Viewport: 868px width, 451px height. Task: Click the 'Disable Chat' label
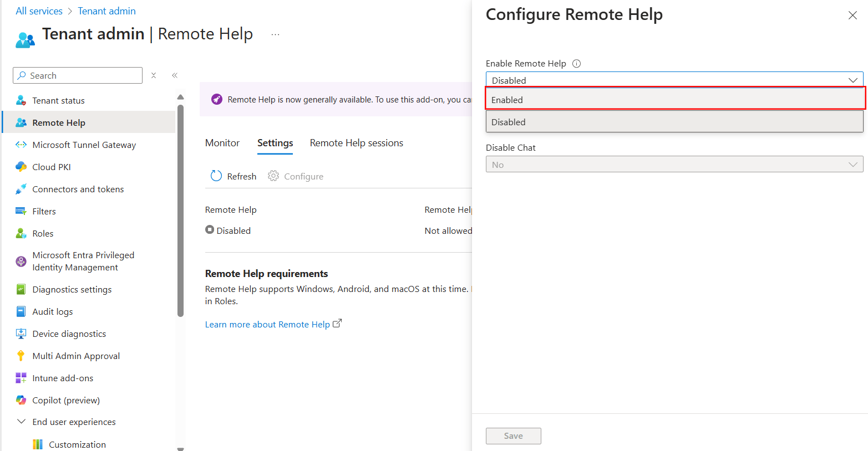coord(511,147)
